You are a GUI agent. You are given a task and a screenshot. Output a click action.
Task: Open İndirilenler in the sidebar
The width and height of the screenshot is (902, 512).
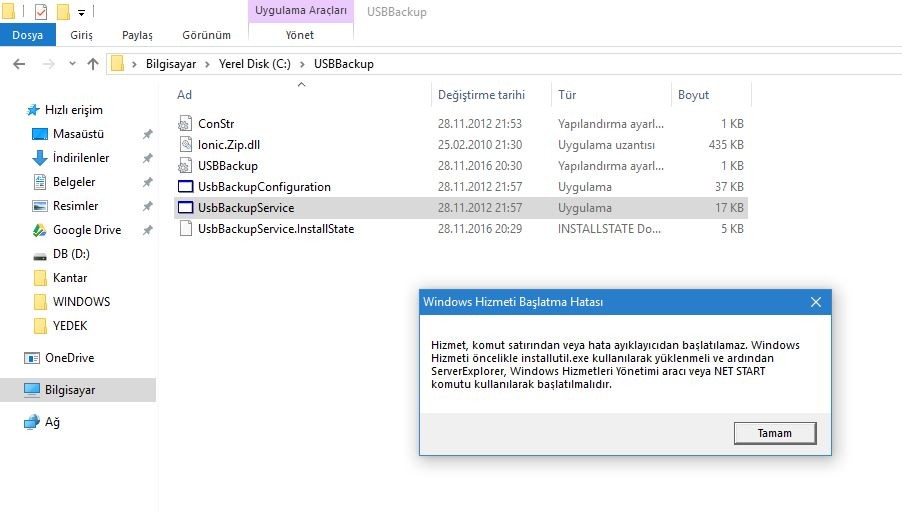click(x=81, y=158)
